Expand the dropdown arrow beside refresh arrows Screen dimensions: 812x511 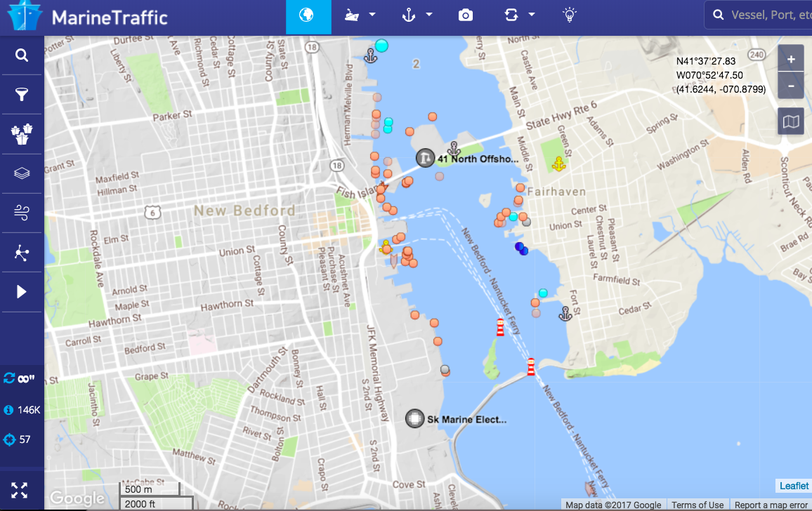(x=531, y=15)
